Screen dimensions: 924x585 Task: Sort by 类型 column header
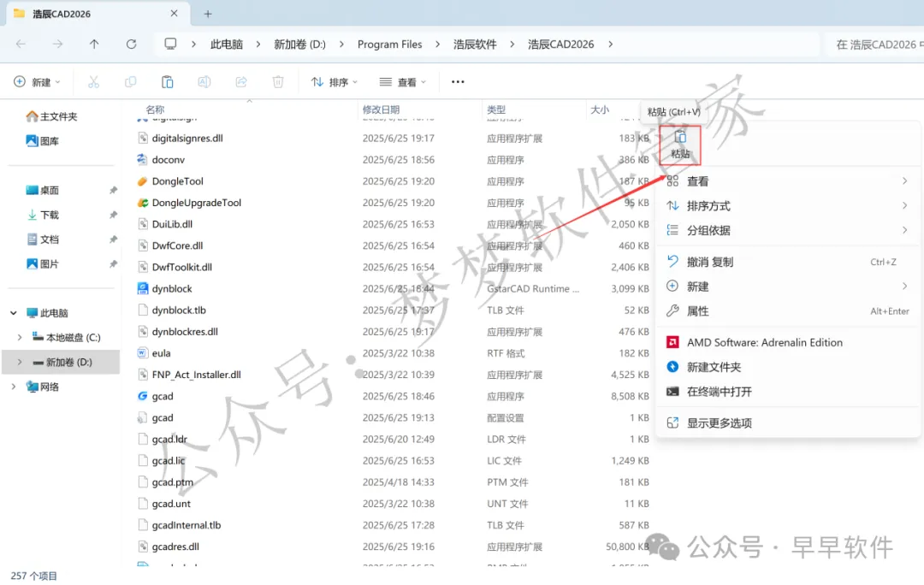tap(496, 109)
